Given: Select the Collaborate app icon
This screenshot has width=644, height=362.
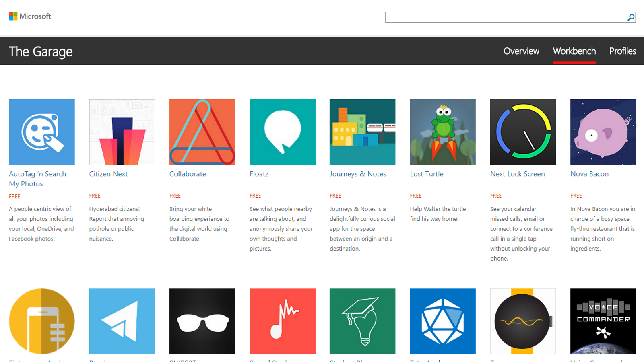Looking at the screenshot, I should (x=202, y=132).
